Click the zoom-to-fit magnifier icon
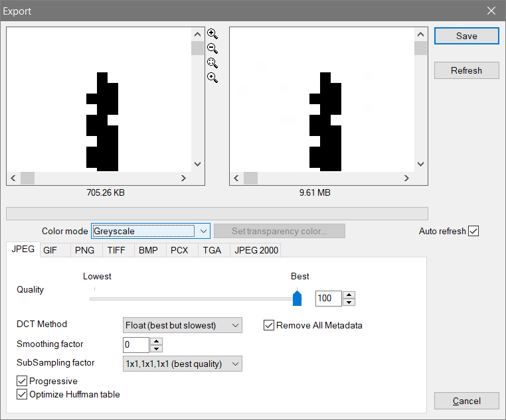506x420 pixels. 212,63
